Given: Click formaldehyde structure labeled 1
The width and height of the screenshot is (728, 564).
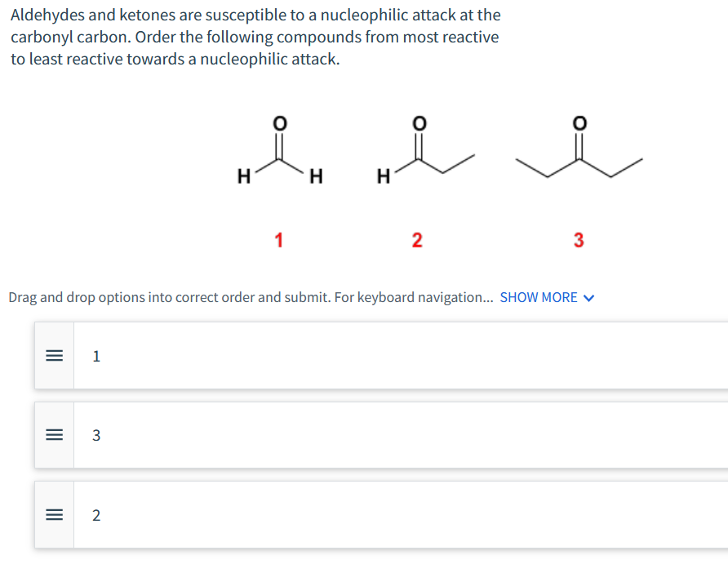Looking at the screenshot, I should pos(279,155).
